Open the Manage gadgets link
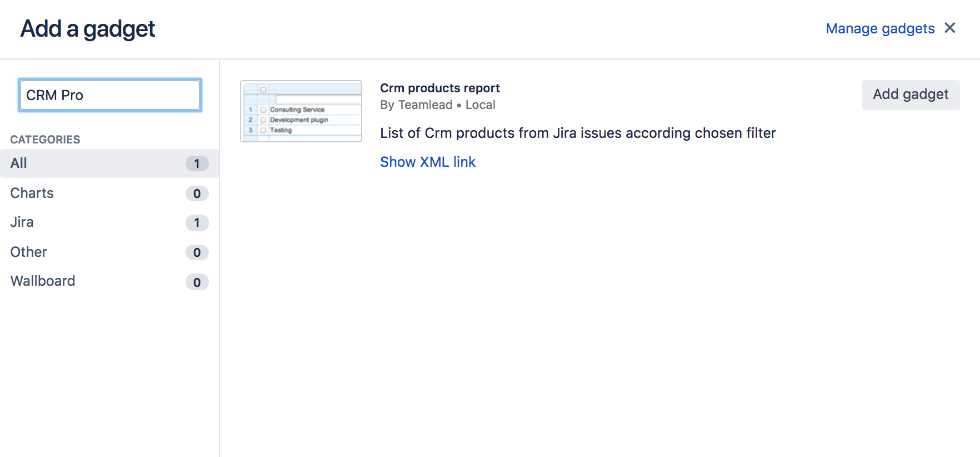The image size is (980, 457). (880, 28)
